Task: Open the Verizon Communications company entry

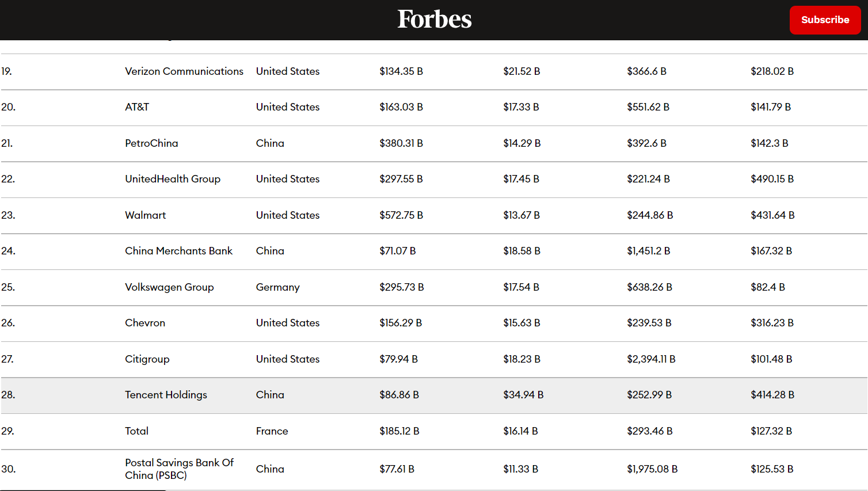Action: 184,71
